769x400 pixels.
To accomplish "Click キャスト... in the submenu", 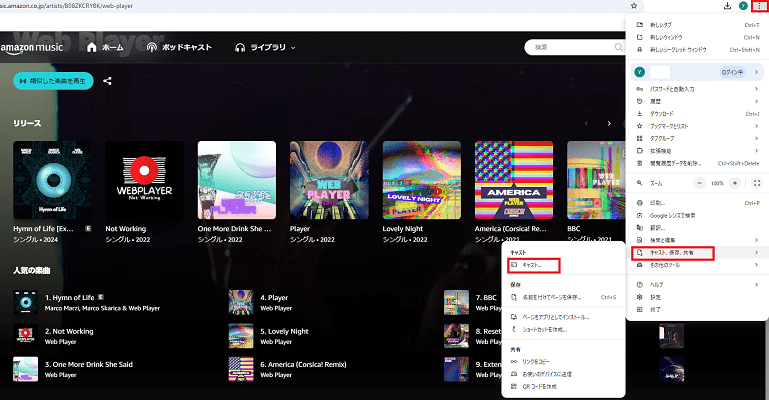I will [564, 265].
